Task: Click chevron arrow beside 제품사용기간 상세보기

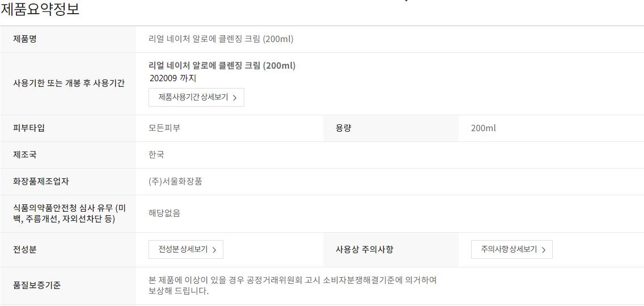Action: click(235, 98)
